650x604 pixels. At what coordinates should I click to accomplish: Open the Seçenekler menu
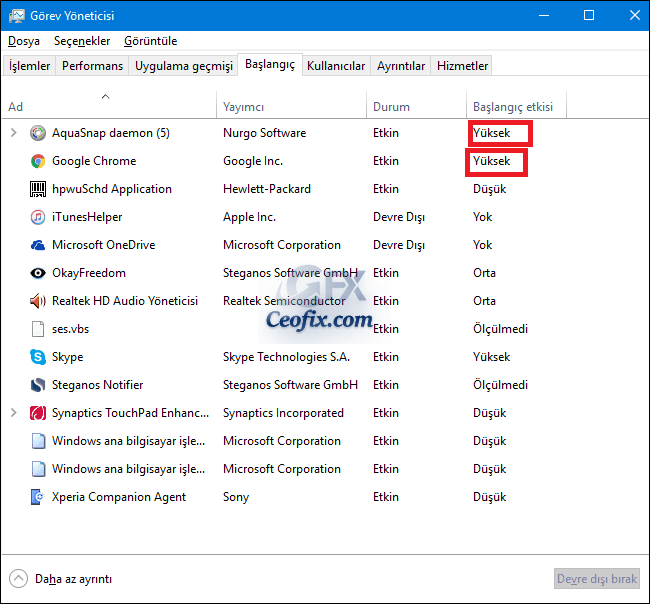click(82, 41)
